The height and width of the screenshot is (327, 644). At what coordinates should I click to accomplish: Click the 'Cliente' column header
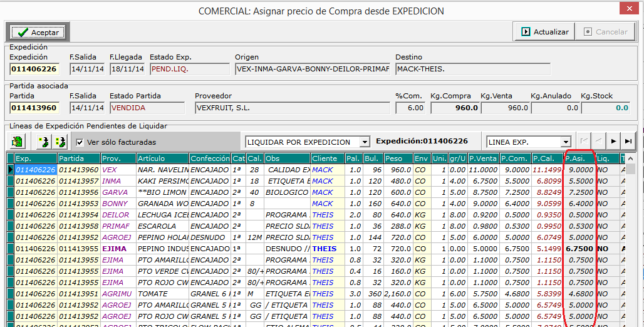tap(325, 158)
